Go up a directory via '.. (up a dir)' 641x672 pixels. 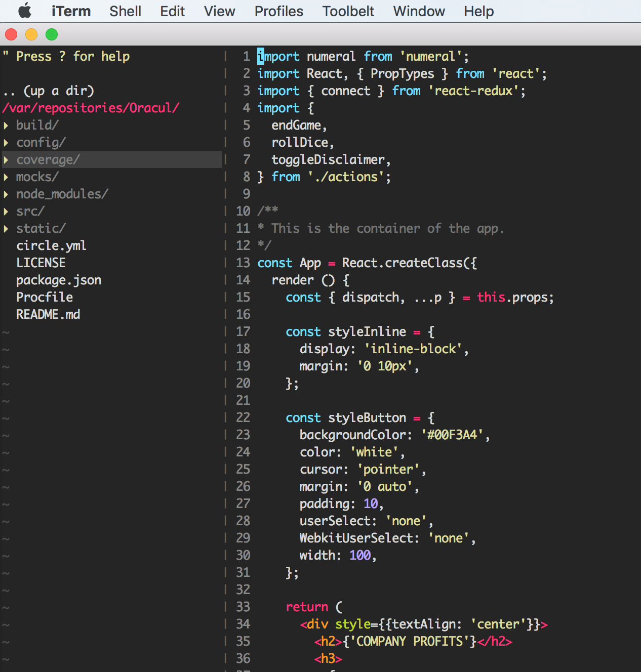(49, 91)
